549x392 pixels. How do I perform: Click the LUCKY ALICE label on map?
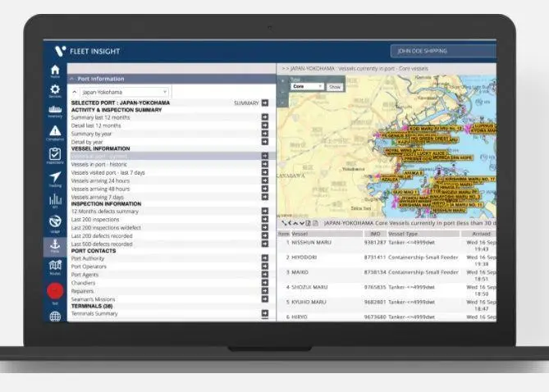coord(431,153)
